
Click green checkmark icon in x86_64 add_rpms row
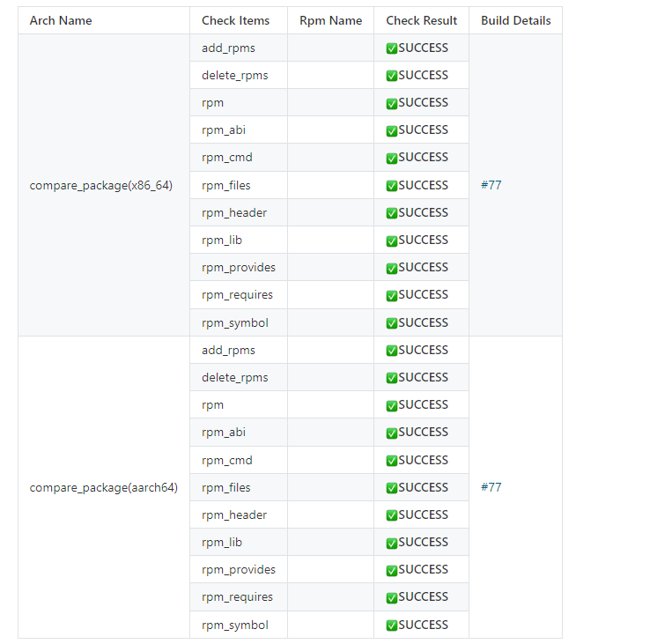point(392,48)
